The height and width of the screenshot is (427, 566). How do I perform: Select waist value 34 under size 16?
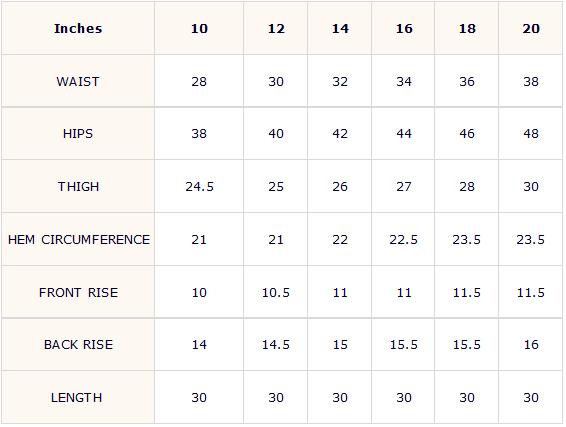coord(403,81)
